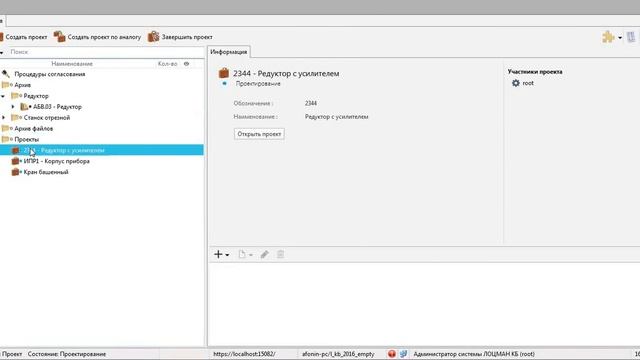Click in the Поиск search field
The image size is (640, 360).
[106, 52]
